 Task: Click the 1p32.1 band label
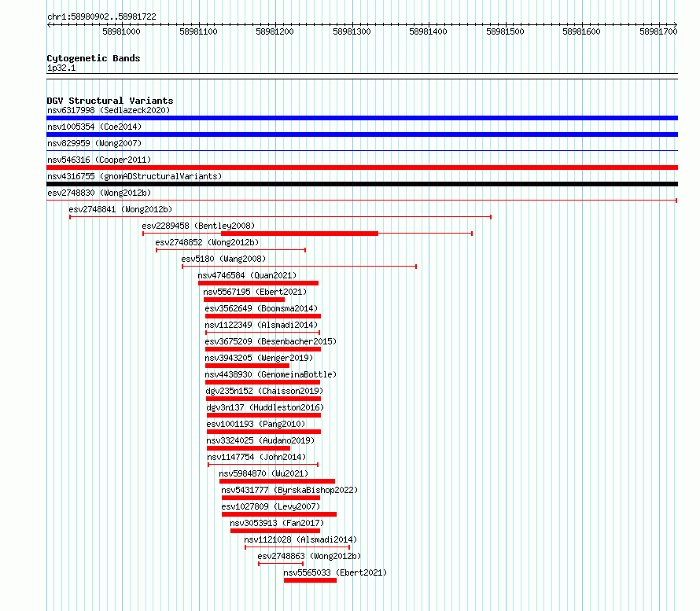[61, 68]
